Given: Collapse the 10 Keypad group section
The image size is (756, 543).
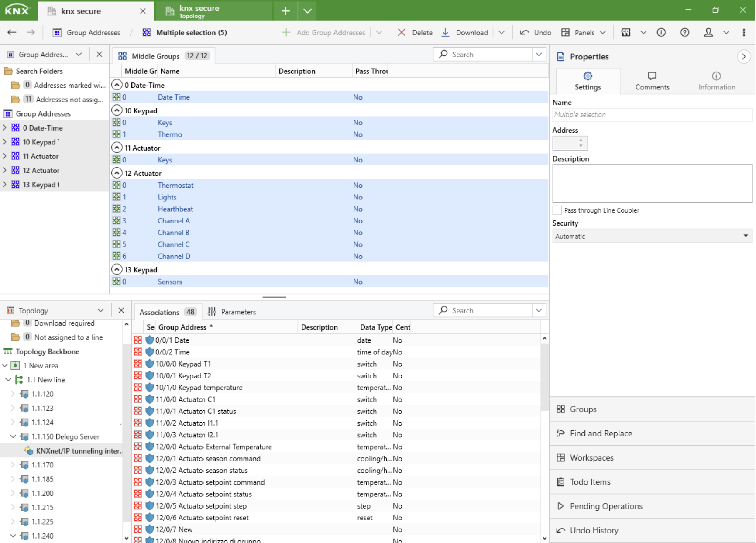Looking at the screenshot, I should [117, 110].
